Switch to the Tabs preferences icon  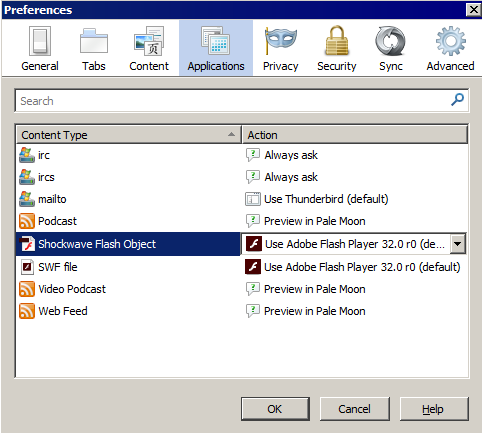tap(94, 41)
